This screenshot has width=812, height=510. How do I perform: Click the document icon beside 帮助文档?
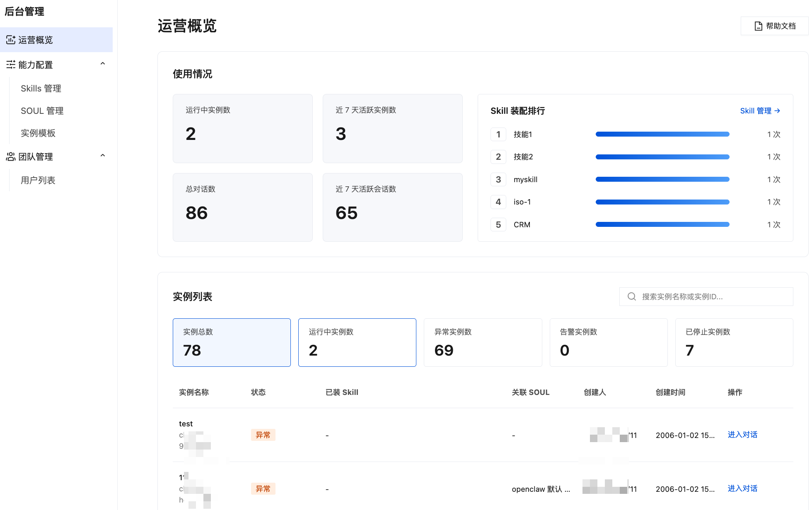(758, 26)
